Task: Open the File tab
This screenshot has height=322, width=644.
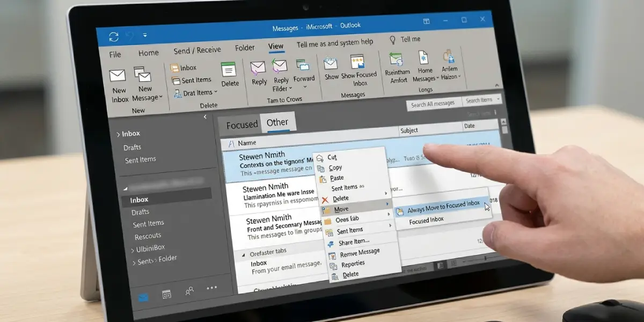Action: (115, 55)
